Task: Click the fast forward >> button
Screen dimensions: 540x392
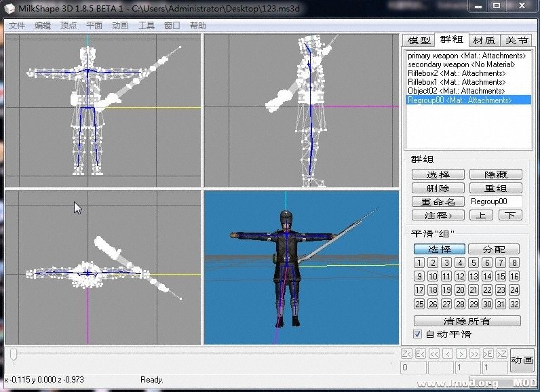Action: 474,353
